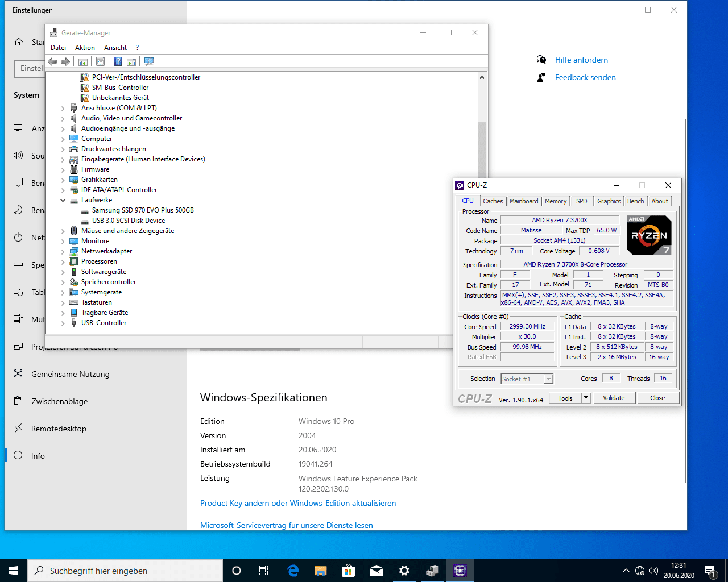The image size is (728, 582).
Task: Click the Suchbegriff hier eingeben search box
Action: coord(125,571)
